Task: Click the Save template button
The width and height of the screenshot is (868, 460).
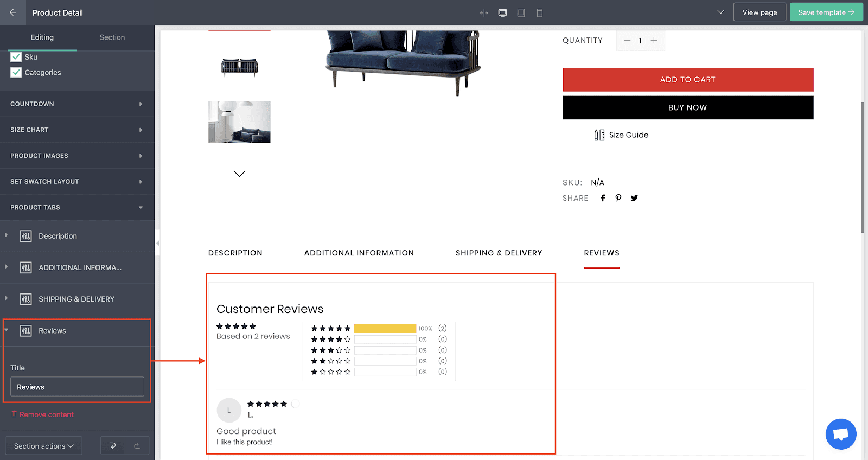Action: pyautogui.click(x=826, y=12)
